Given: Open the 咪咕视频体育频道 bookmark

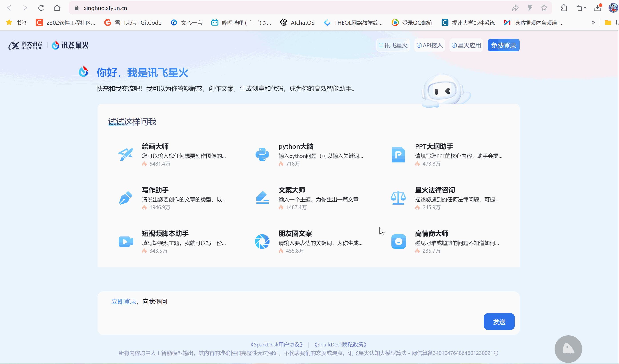Looking at the screenshot, I should click(533, 23).
